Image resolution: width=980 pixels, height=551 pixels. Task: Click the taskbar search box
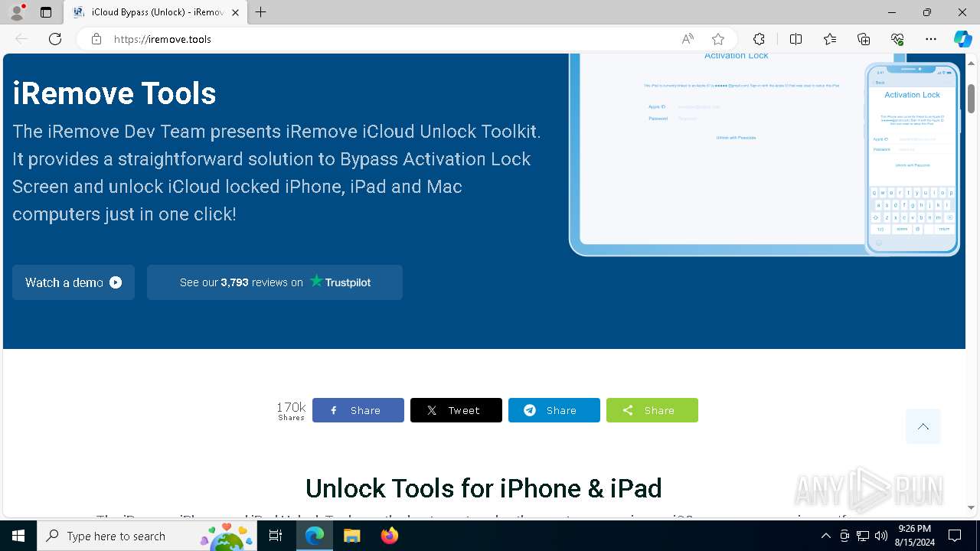tap(147, 536)
